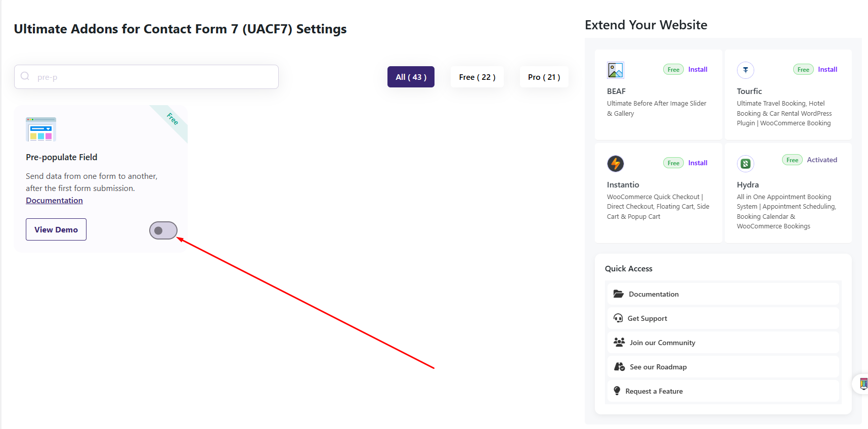
Task: Switch to the Free (22) filter tab
Action: tap(477, 77)
